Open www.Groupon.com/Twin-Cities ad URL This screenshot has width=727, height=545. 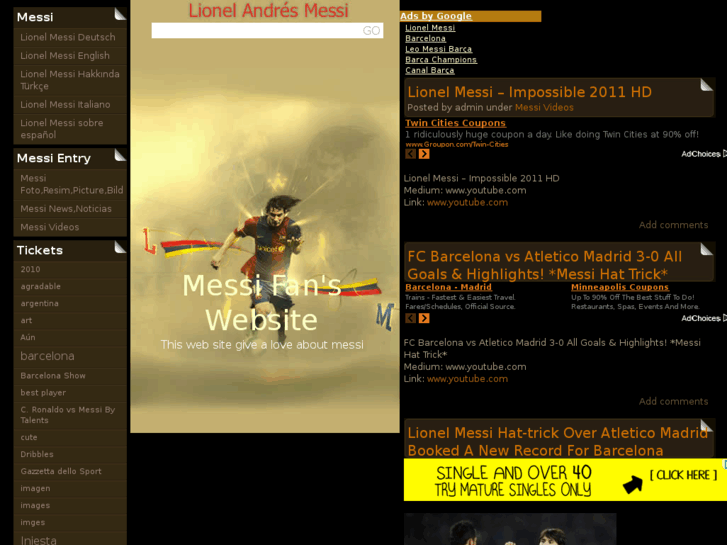tap(457, 144)
